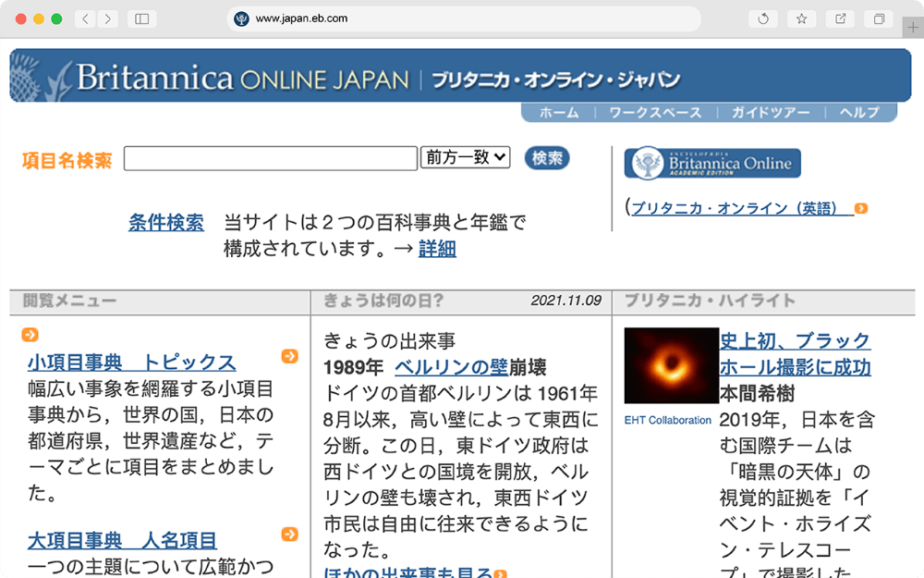This screenshot has width=924, height=578.
Task: Open the 条件検索 link
Action: 166,222
